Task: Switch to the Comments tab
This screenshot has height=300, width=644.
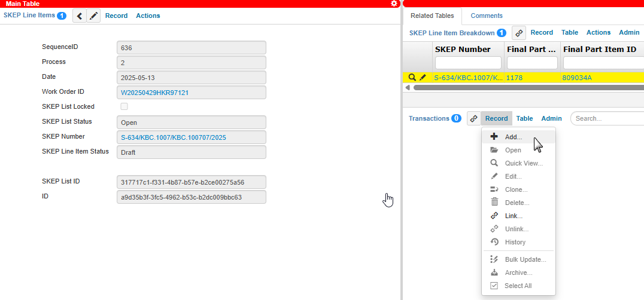Action: [x=487, y=16]
